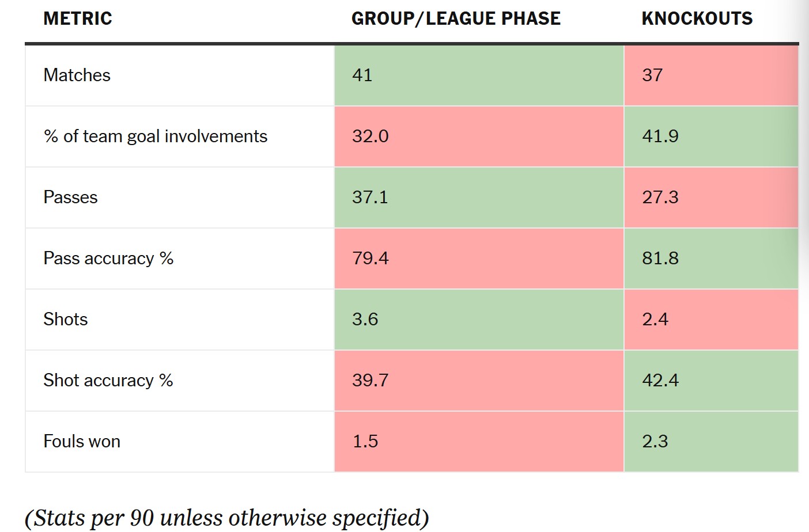Image resolution: width=809 pixels, height=532 pixels.
Task: Select the 'Pass accuracy %' row label
Action: coord(108,258)
